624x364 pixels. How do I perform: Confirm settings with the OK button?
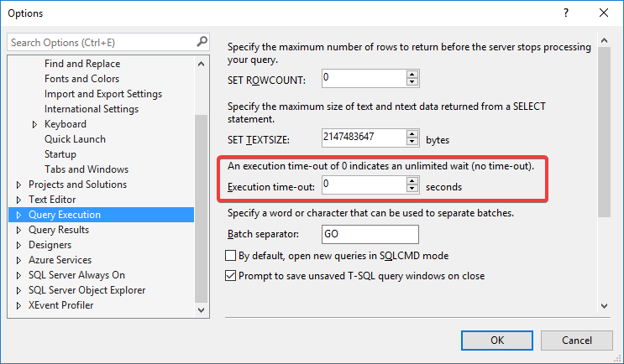pyautogui.click(x=496, y=341)
